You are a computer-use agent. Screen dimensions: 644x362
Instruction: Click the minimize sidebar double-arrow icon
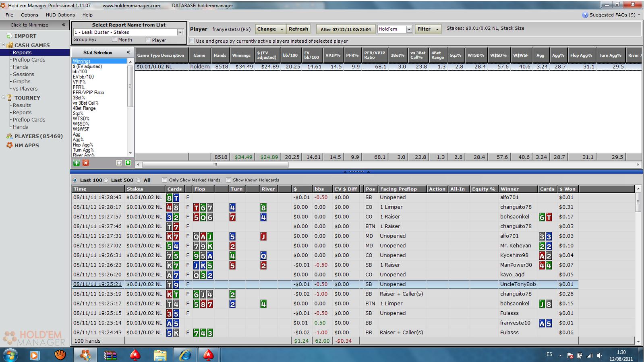63,25
